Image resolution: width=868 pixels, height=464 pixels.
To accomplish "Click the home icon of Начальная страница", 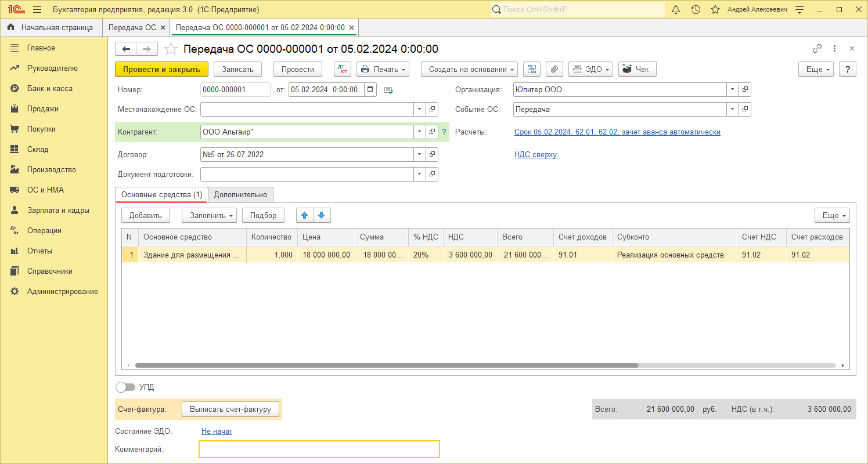I will point(11,27).
